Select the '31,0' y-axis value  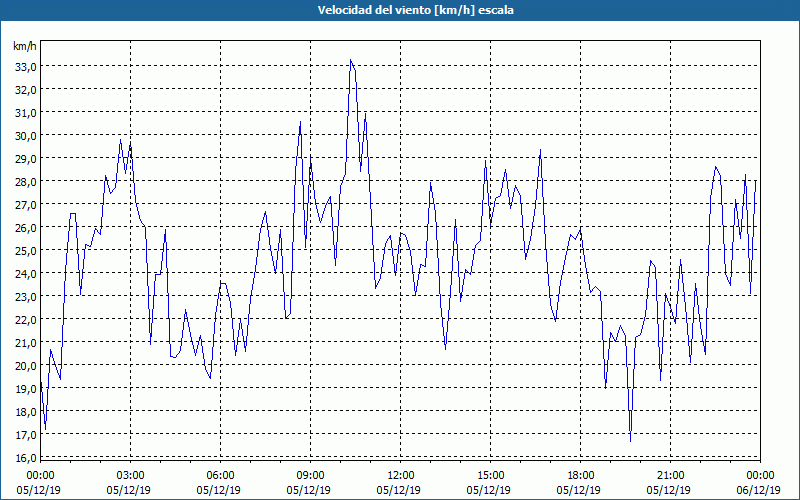(x=25, y=112)
